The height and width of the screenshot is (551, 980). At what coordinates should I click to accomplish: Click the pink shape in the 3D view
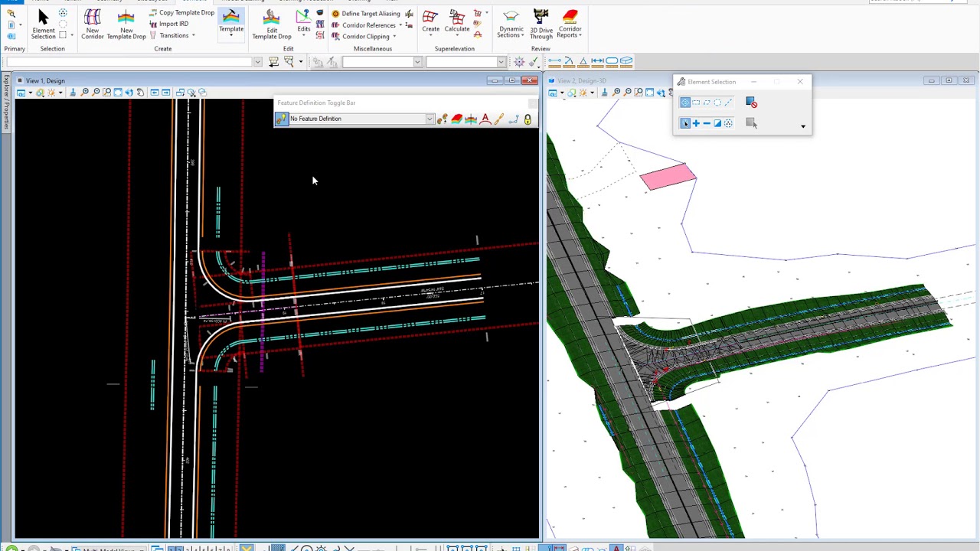[x=668, y=177]
